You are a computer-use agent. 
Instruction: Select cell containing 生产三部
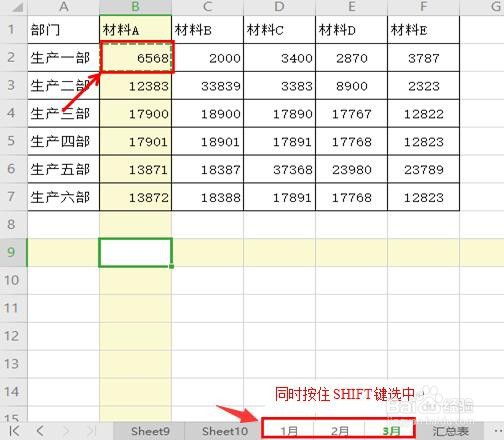[63, 113]
